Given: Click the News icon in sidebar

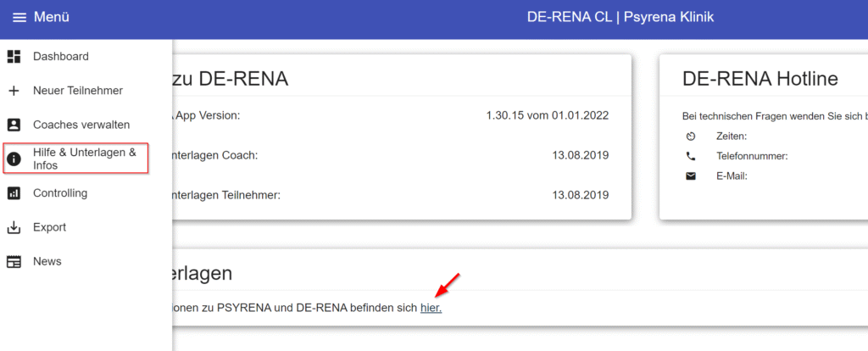Looking at the screenshot, I should pos(14,262).
